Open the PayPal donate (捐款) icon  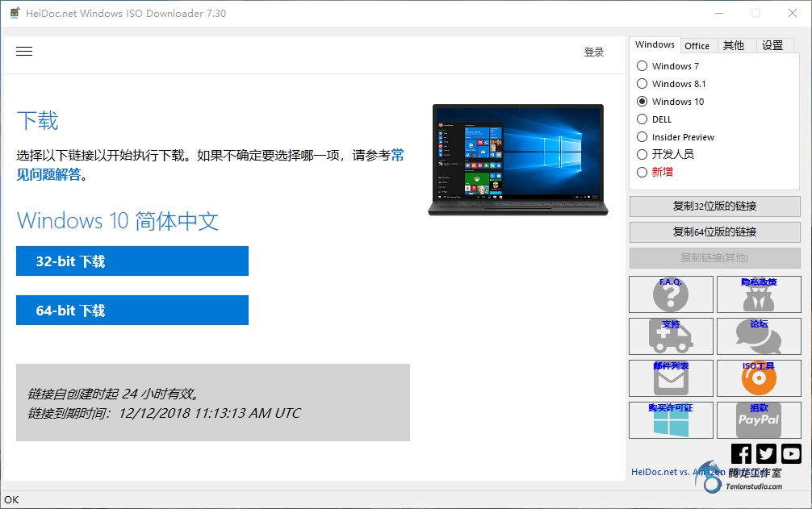pos(759,420)
